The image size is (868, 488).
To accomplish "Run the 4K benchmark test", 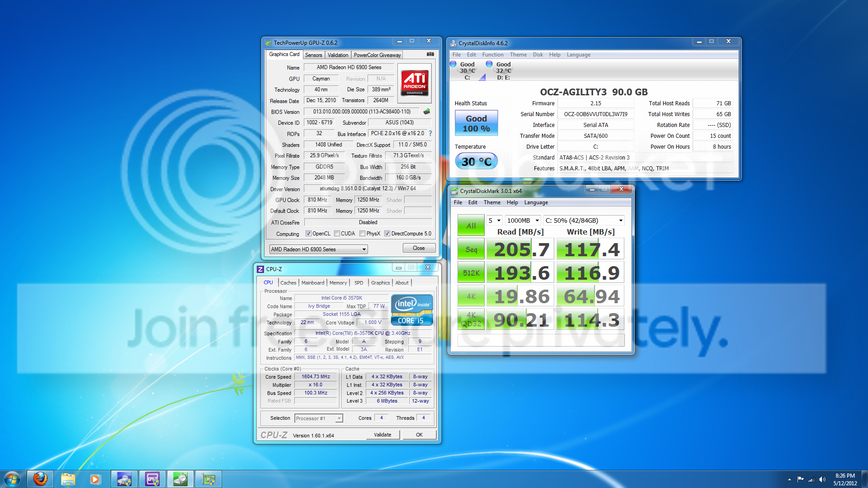I will (x=471, y=296).
